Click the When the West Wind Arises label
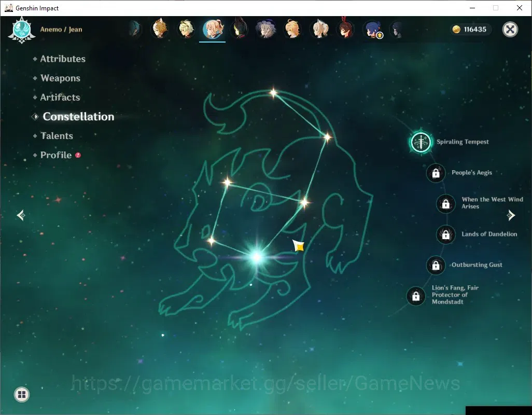532x415 pixels. 492,203
